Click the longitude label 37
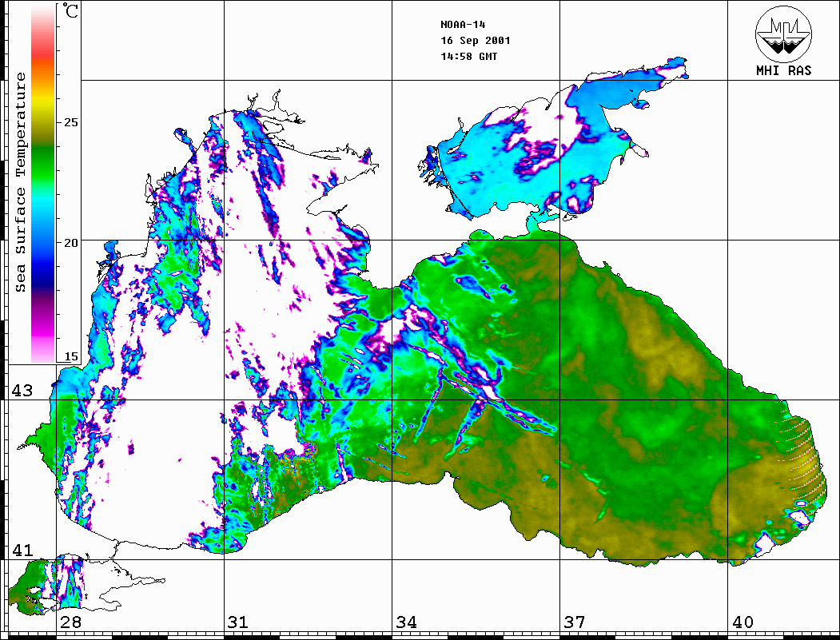This screenshot has height=640, width=840. (x=575, y=622)
